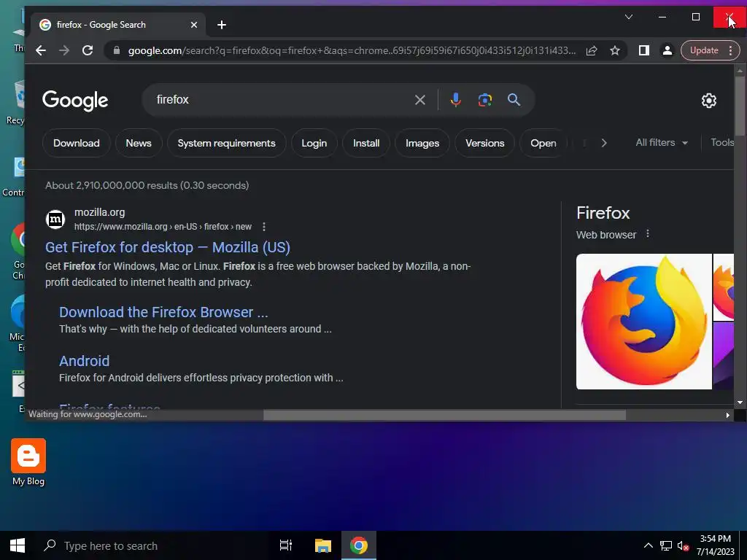Open mozilla.org result options menu
The image size is (747, 560).
[264, 227]
